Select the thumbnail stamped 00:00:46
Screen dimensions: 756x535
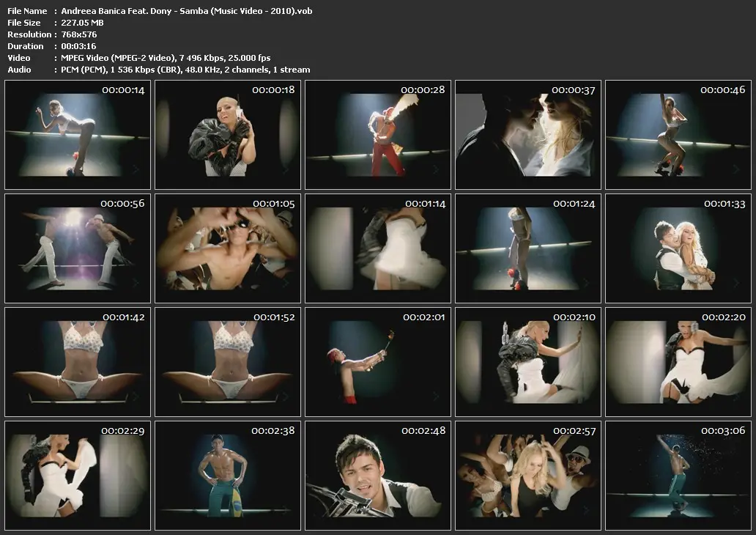[x=678, y=135]
